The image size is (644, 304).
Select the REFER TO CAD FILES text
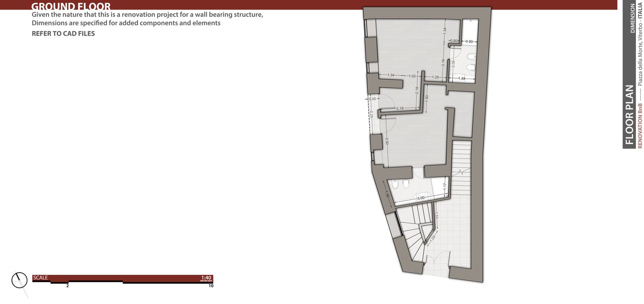pyautogui.click(x=63, y=34)
